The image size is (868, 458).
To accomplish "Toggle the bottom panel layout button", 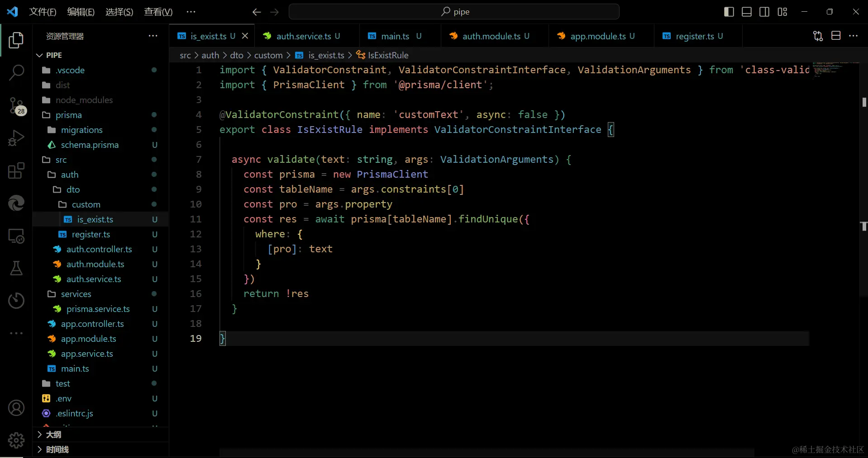I will tap(747, 12).
